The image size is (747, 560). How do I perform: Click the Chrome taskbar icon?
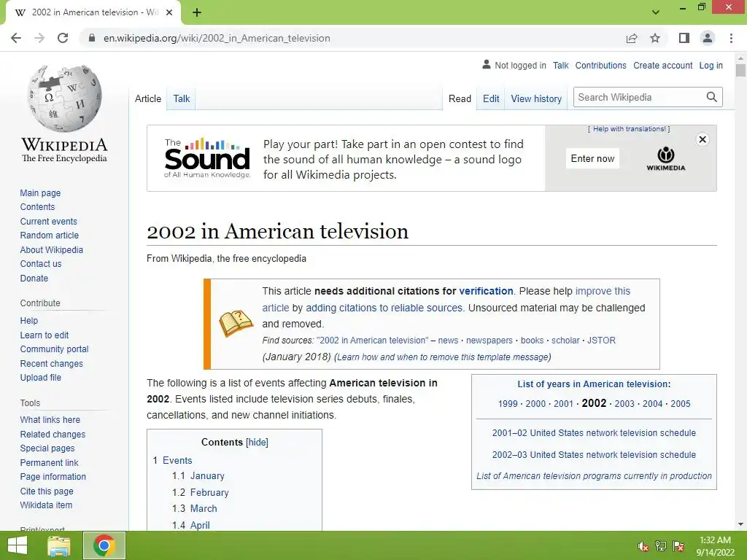[104, 545]
